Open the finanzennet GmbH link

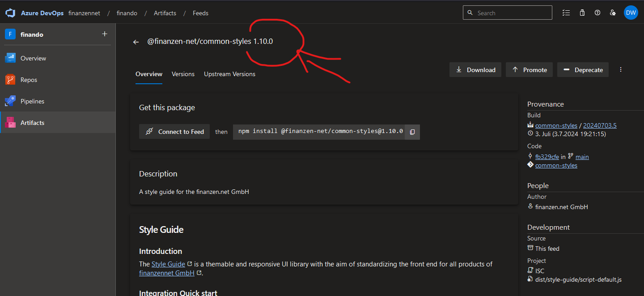(167, 273)
